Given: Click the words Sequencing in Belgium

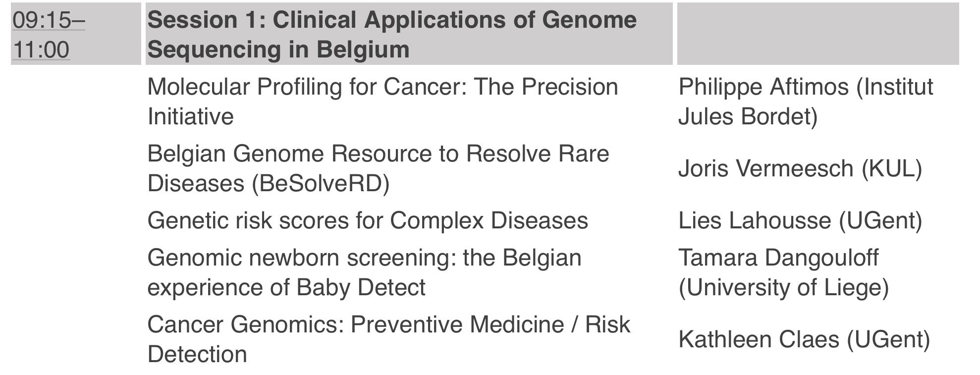Looking at the screenshot, I should point(278,50).
